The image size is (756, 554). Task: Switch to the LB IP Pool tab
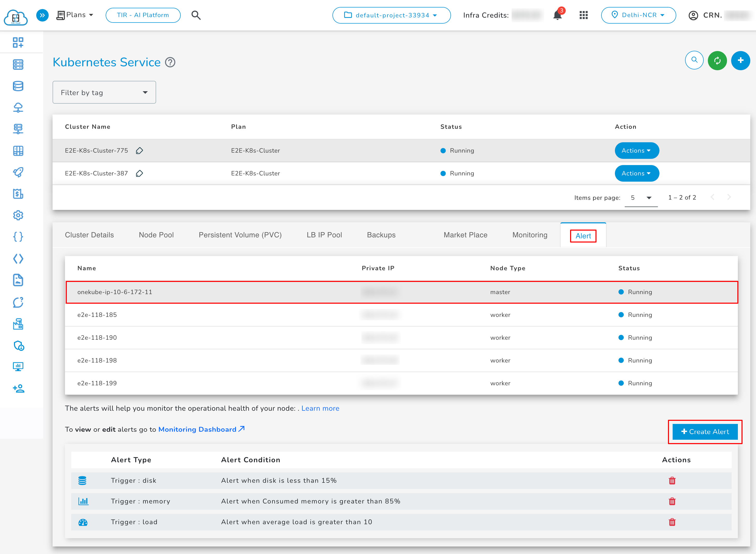point(324,235)
